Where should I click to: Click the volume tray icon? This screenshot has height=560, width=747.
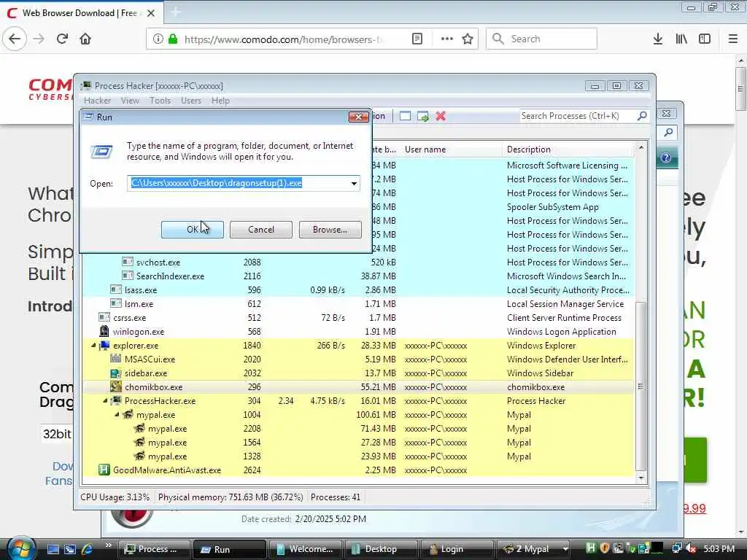click(x=690, y=548)
